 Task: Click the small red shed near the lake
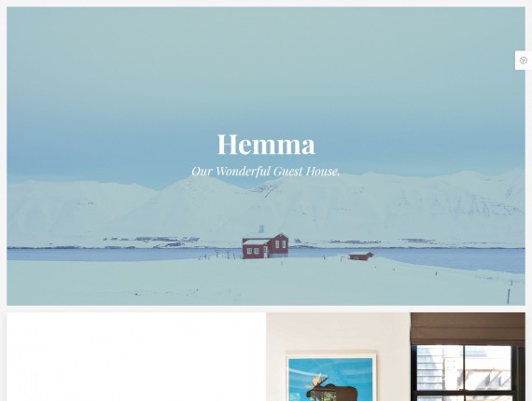(361, 256)
